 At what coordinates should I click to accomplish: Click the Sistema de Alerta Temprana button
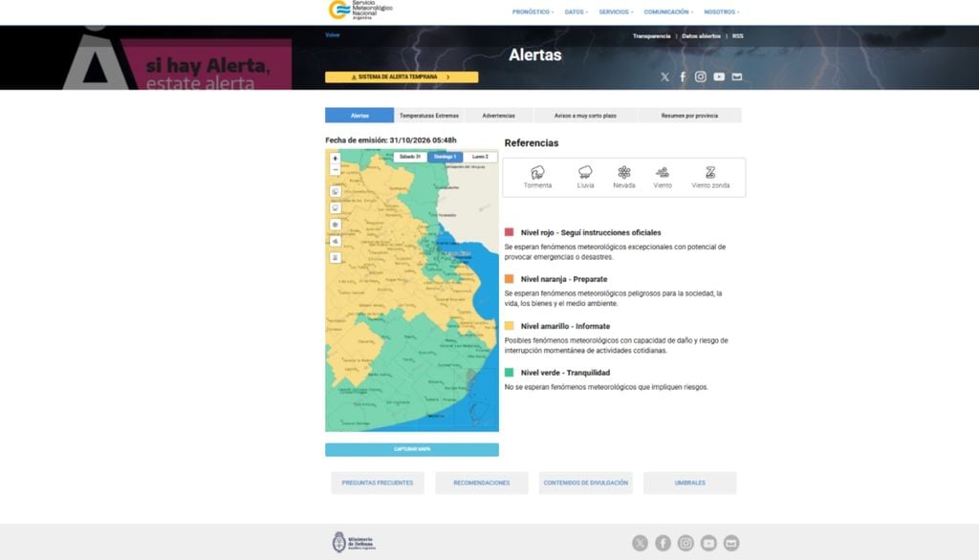click(x=402, y=76)
